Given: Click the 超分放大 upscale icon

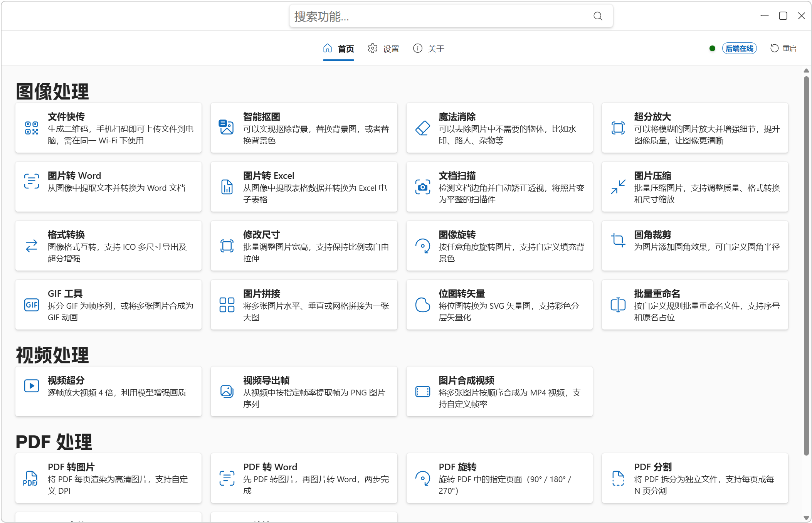Looking at the screenshot, I should click(618, 128).
